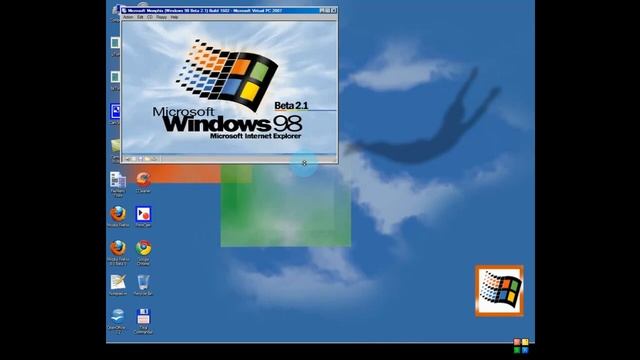Click the yellow folder icon in Virtual PC status bar
Image resolution: width=640 pixels, height=360 pixels.
pos(147,159)
